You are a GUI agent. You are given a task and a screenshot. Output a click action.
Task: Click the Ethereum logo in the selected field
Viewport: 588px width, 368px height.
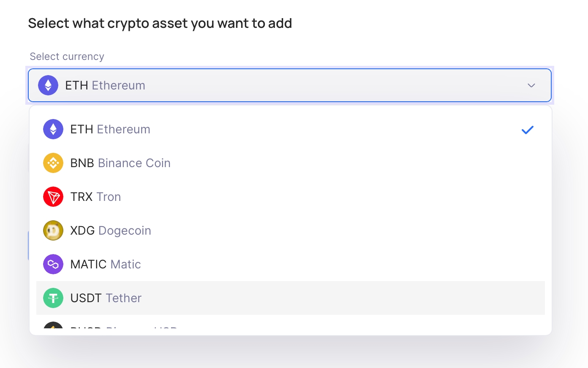tap(48, 85)
